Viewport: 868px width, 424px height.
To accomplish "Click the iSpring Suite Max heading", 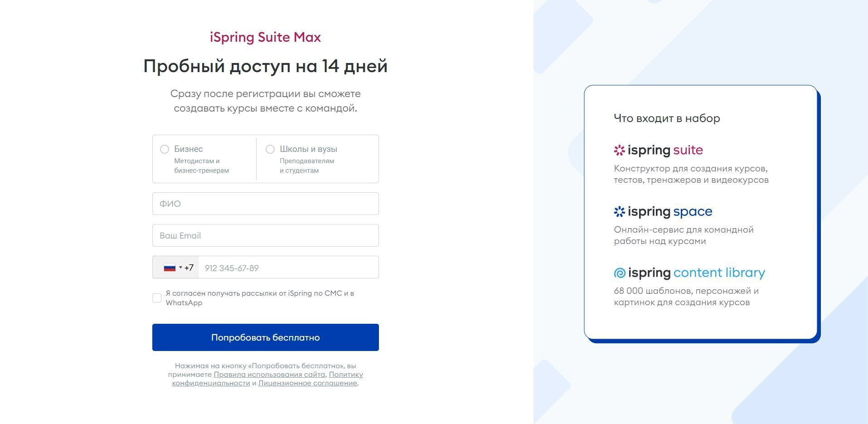I will click(x=265, y=37).
